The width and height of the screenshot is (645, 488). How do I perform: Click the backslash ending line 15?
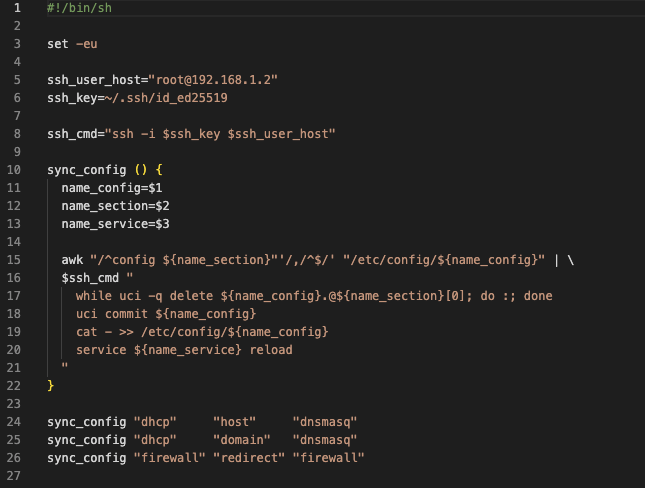(x=571, y=260)
